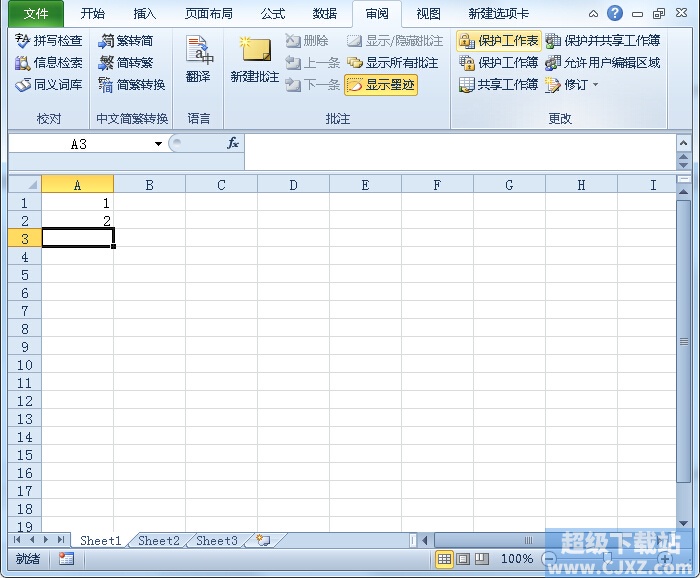The width and height of the screenshot is (700, 578).
Task: Switch to the Sheet2 tab
Action: 158,541
